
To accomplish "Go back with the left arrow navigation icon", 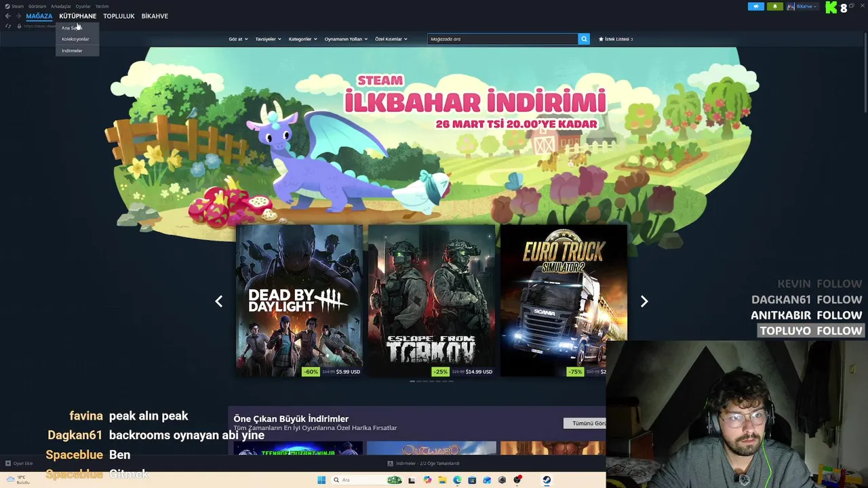I will click(x=7, y=16).
